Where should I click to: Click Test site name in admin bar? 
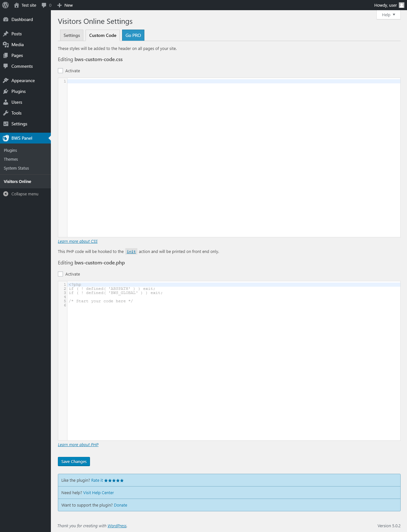click(29, 5)
